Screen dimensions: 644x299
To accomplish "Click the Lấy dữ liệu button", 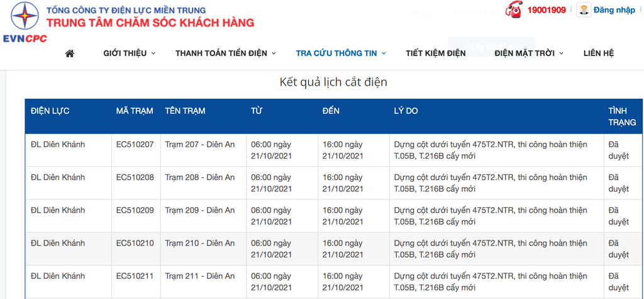I will (x=491, y=47).
